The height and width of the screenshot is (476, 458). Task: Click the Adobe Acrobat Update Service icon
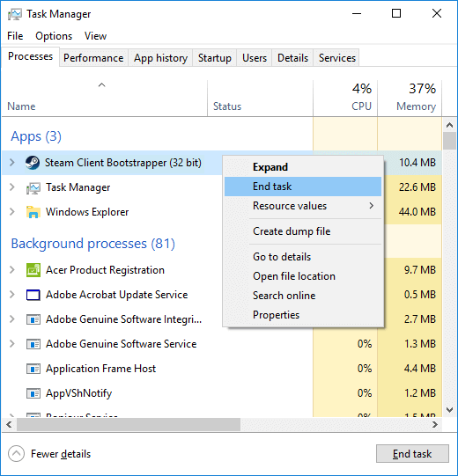click(33, 295)
